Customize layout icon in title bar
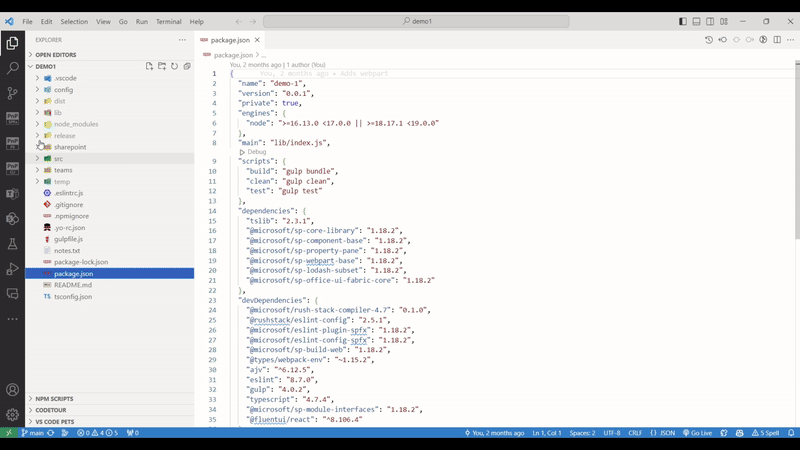The height and width of the screenshot is (450, 800). (x=724, y=21)
